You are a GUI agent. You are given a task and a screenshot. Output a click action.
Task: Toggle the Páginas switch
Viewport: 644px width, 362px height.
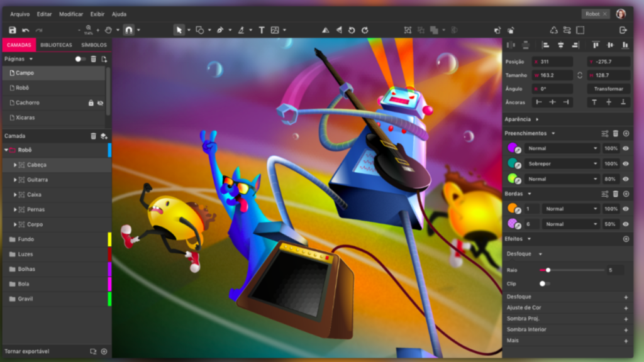click(80, 59)
